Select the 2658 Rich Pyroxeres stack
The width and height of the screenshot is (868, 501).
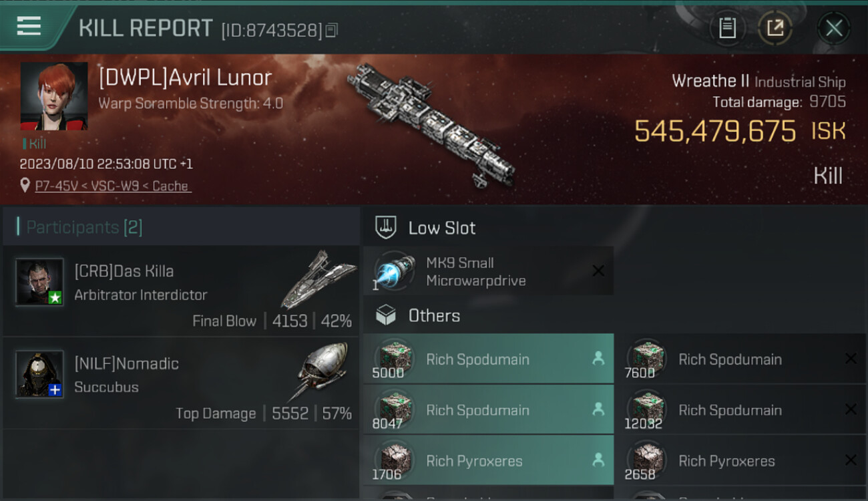click(741, 460)
